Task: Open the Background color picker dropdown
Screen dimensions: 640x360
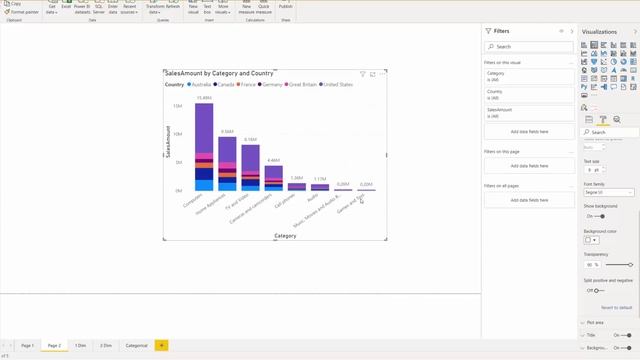Action: pos(591,240)
